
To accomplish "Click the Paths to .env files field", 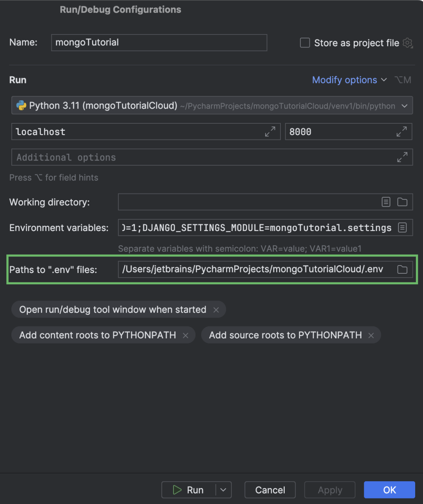I will click(x=266, y=269).
